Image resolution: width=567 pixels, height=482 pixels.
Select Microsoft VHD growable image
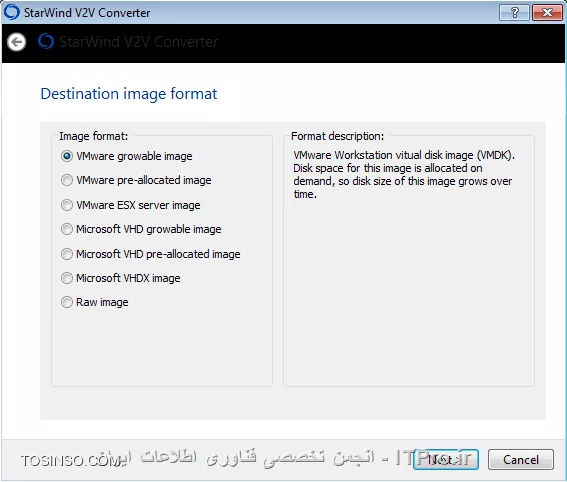[141, 229]
